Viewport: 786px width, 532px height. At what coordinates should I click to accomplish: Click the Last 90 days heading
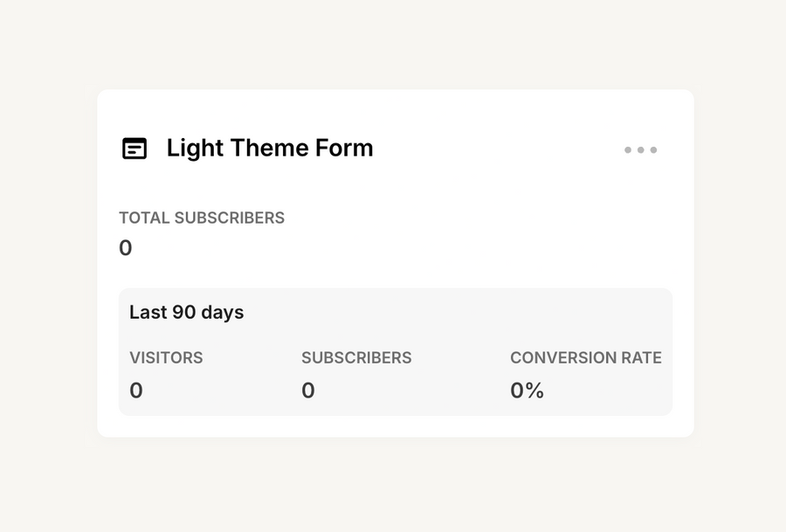(186, 312)
